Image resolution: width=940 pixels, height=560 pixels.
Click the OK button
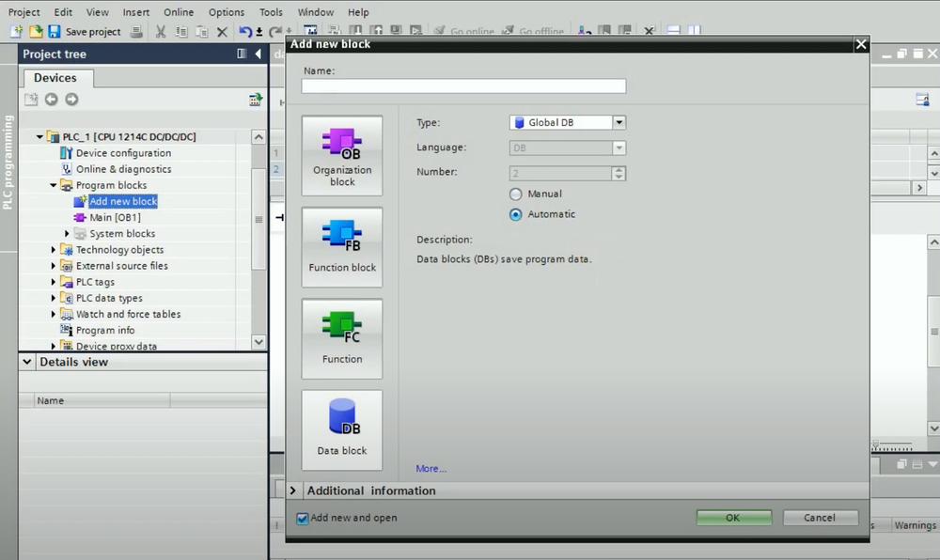[x=733, y=517]
